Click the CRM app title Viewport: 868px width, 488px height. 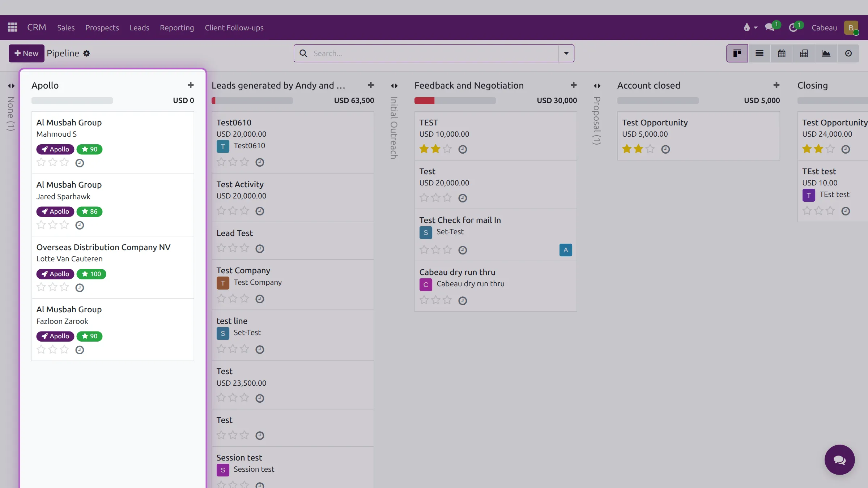click(x=37, y=27)
